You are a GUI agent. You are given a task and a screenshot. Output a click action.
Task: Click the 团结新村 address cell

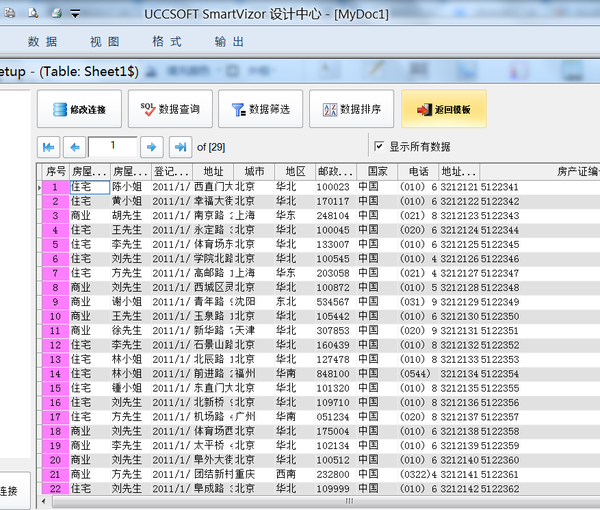coord(213,474)
